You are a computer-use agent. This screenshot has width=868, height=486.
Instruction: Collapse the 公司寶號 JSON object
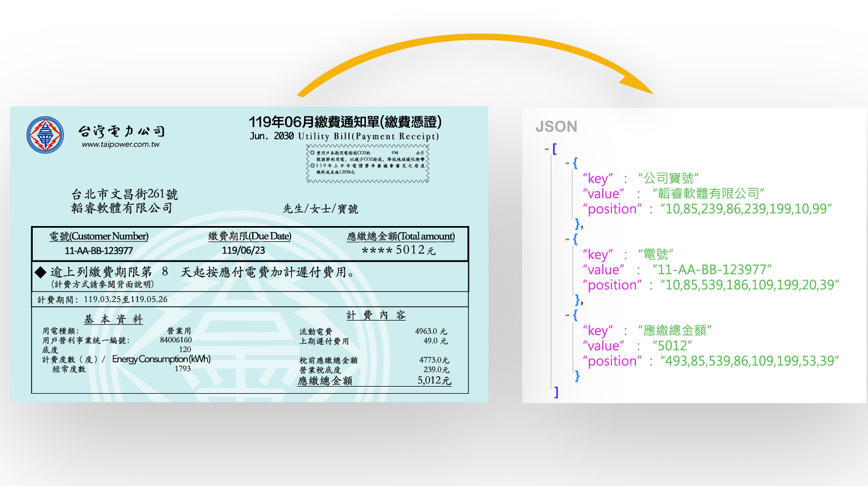point(568,163)
